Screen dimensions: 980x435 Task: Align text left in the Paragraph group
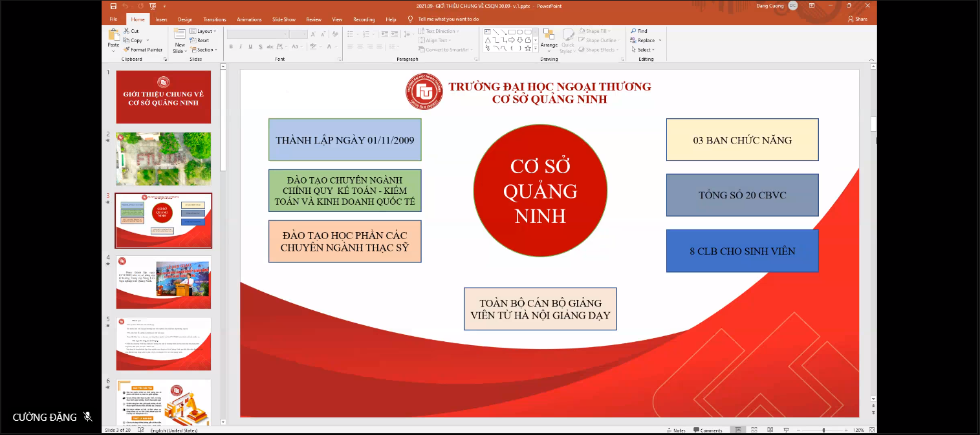(350, 47)
